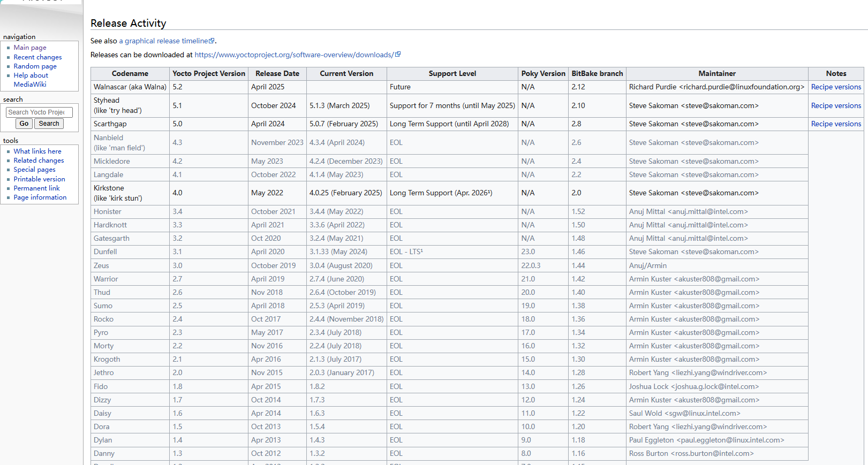This screenshot has height=465, width=868.
Task: Open the Printable version link
Action: 40,179
